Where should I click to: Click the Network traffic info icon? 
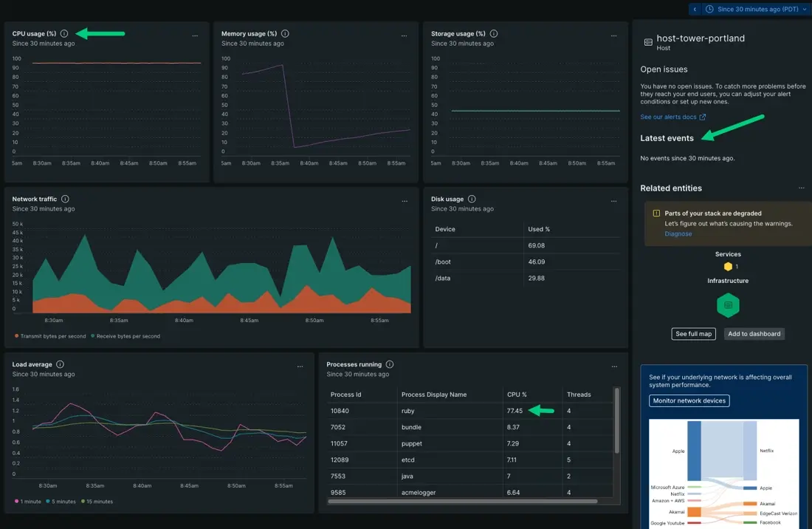[65, 199]
